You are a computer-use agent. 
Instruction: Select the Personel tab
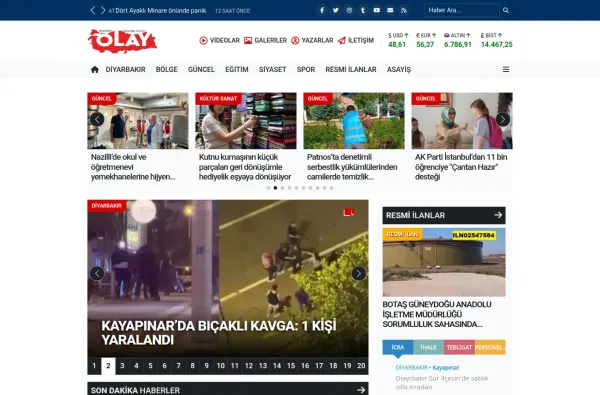[x=490, y=347]
